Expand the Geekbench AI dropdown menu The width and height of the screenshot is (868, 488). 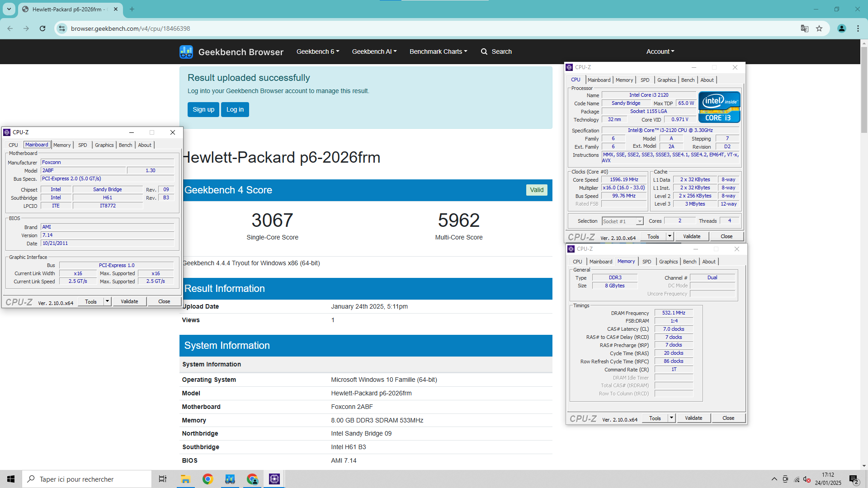pos(374,52)
